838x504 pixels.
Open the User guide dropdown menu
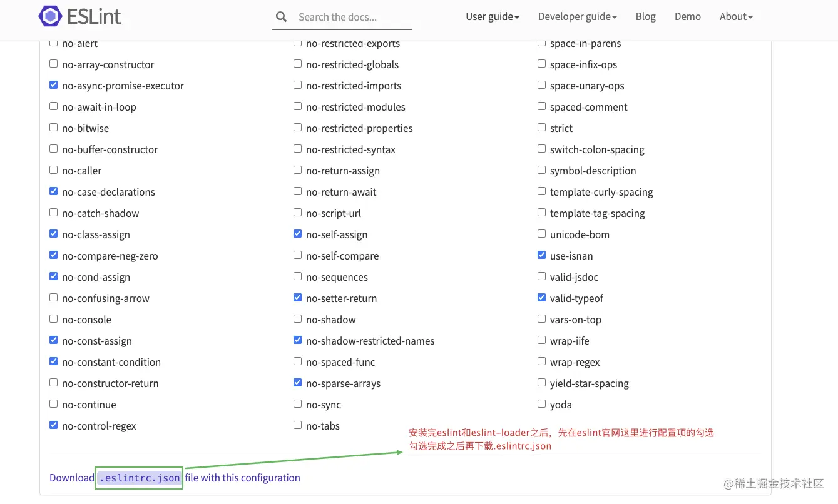click(493, 17)
